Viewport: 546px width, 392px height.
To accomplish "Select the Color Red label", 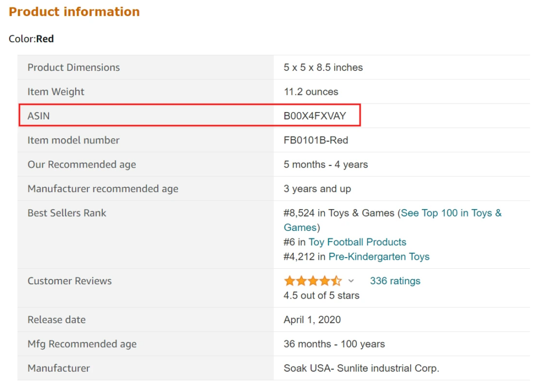I will [30, 38].
